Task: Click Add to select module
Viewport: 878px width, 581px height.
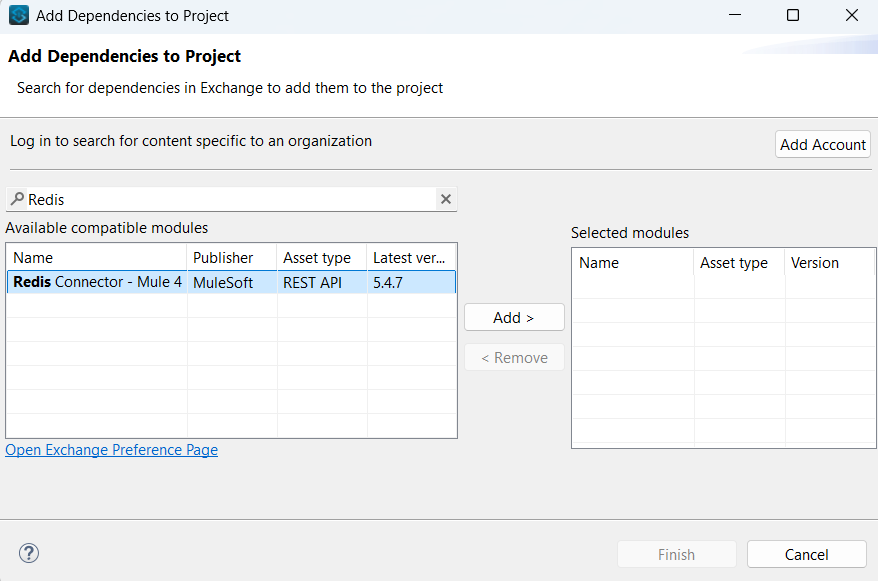Action: (x=514, y=317)
